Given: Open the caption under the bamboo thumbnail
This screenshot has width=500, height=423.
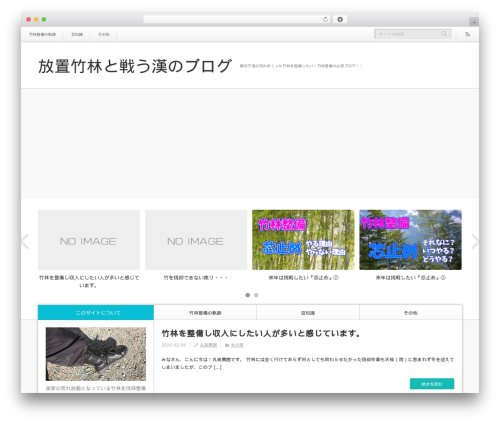Looking at the screenshot, I should (303, 277).
